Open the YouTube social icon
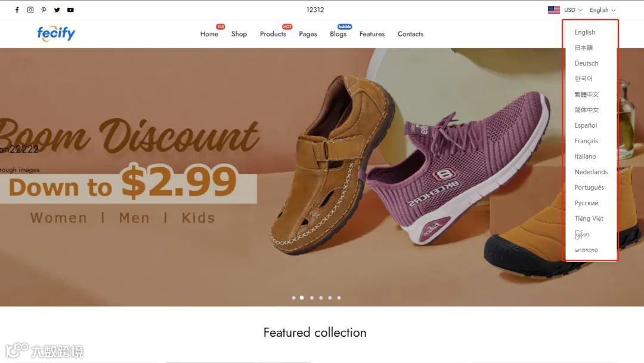This screenshot has width=644, height=363. pyautogui.click(x=70, y=10)
